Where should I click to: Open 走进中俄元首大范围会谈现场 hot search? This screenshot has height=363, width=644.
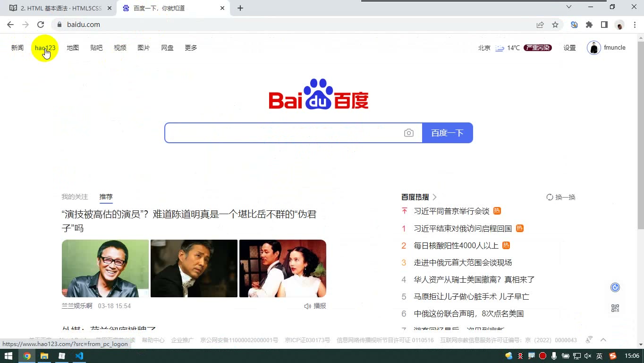pos(463,262)
